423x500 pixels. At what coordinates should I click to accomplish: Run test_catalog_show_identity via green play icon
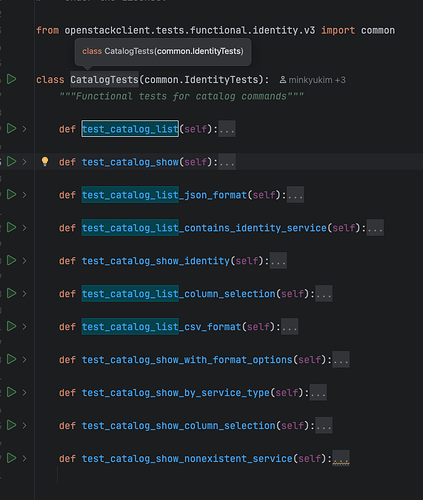click(x=12, y=260)
